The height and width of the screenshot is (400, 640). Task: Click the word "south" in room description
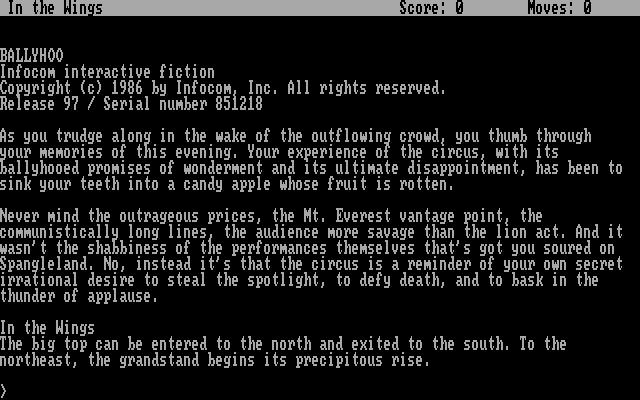pos(487,344)
